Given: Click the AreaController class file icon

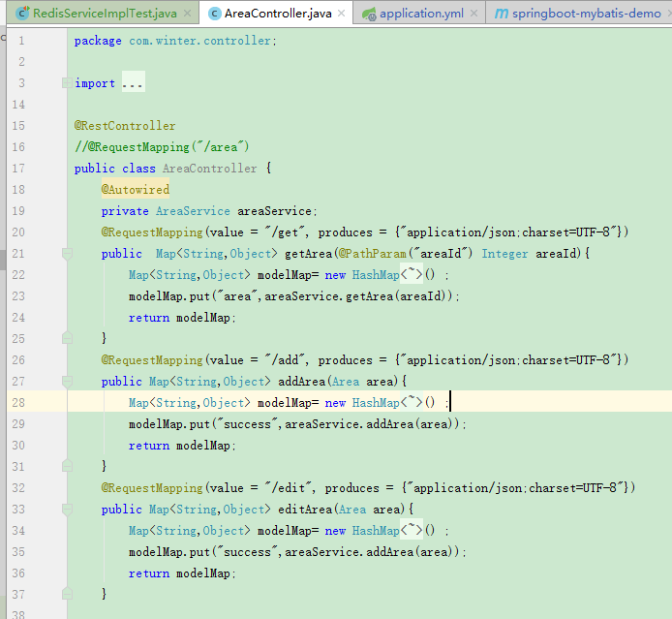Looking at the screenshot, I should tap(214, 14).
